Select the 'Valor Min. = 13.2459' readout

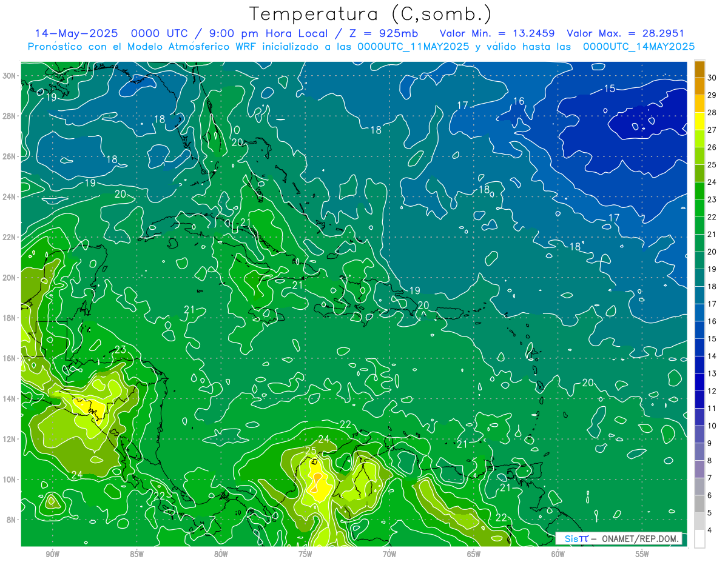tap(497, 33)
